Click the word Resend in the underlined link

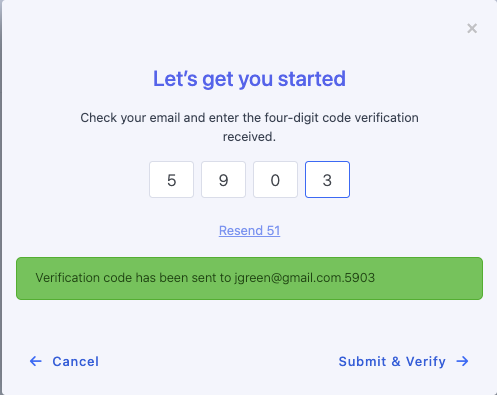(x=241, y=231)
